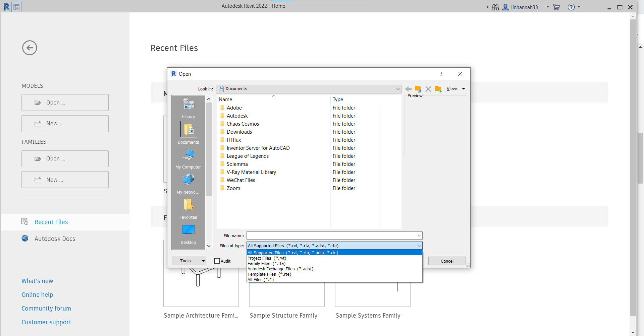Image resolution: width=644 pixels, height=336 pixels.
Task: Click the Cancel button in the Open dialog
Action: pos(447,261)
